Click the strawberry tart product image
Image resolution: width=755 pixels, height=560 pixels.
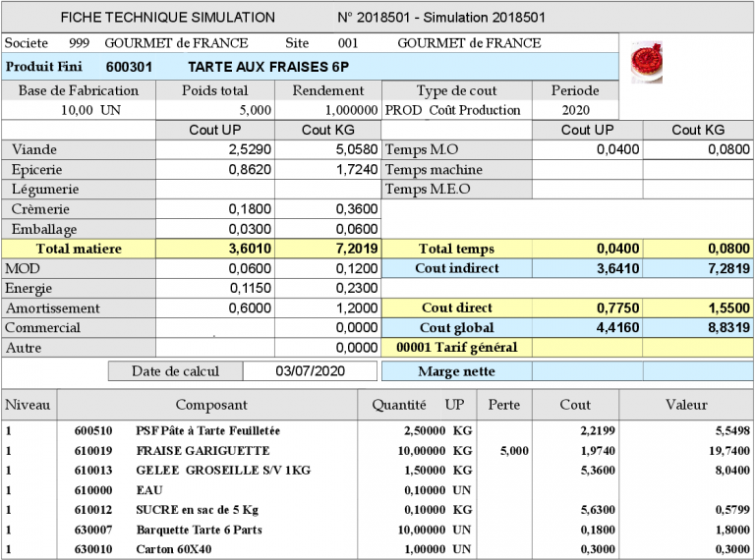tap(647, 60)
